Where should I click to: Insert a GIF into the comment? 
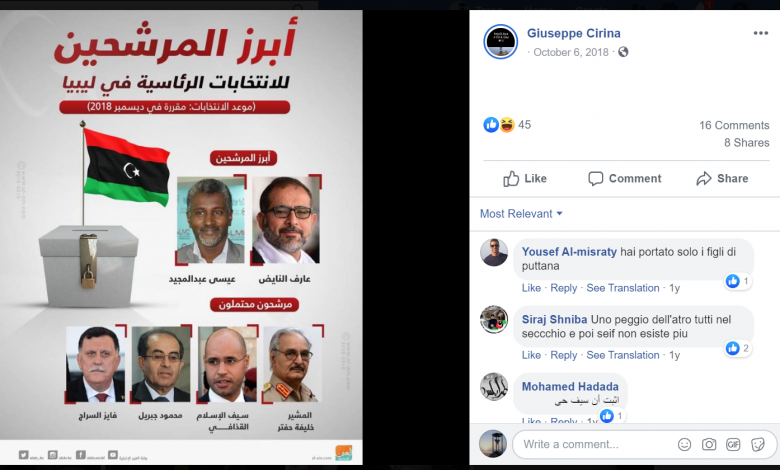point(733,444)
